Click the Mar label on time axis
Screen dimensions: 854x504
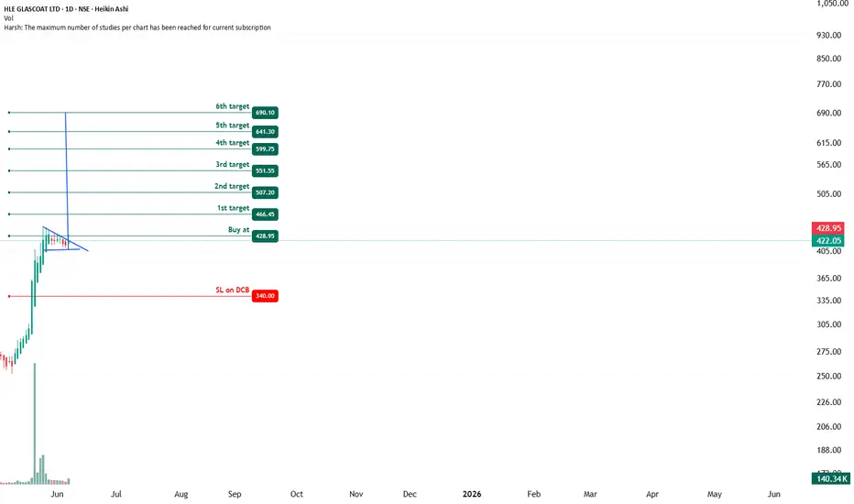[590, 494]
